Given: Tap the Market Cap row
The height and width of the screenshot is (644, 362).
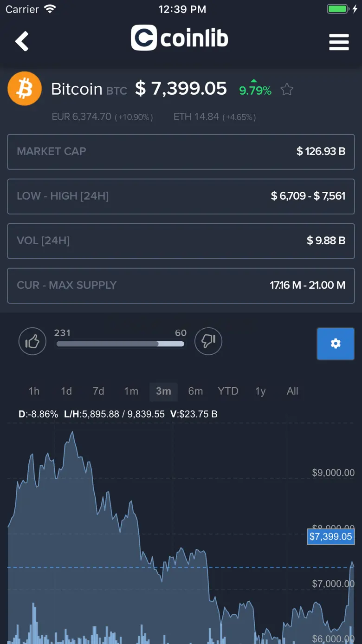Looking at the screenshot, I should (181, 151).
